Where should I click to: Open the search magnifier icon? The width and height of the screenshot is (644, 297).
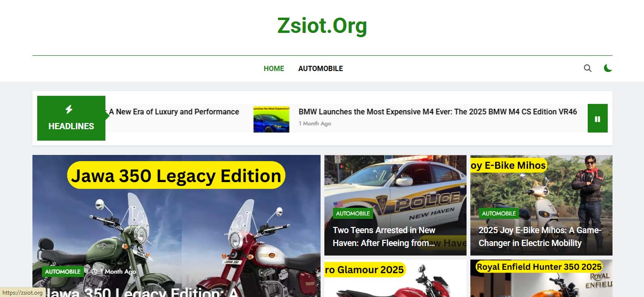click(587, 68)
